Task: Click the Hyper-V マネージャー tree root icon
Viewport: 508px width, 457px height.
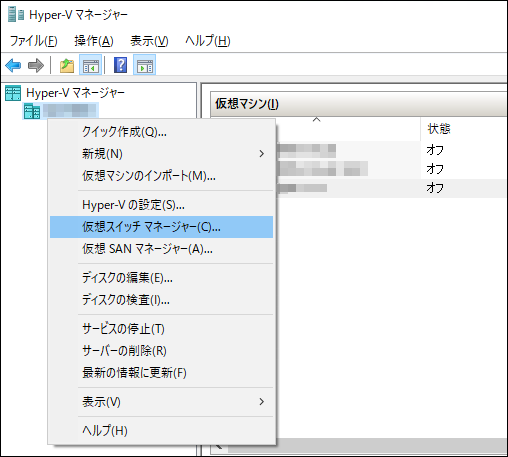Action: tap(13, 93)
